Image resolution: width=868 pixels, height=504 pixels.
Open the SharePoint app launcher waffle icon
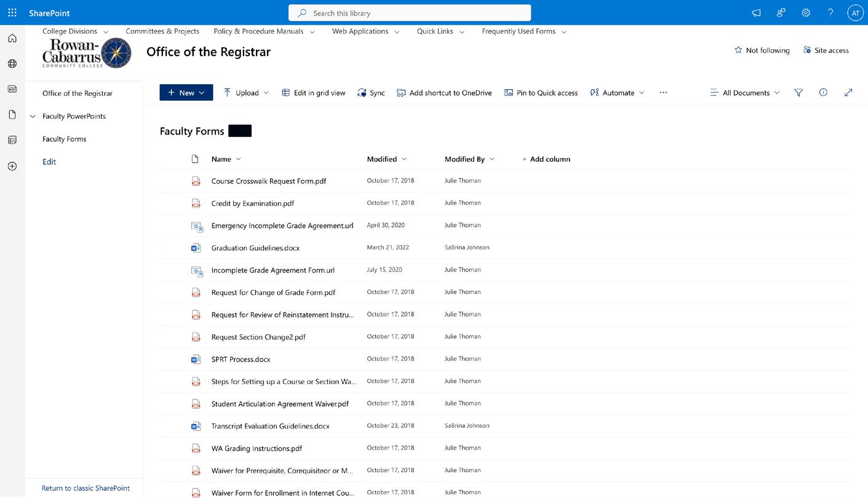(x=12, y=12)
